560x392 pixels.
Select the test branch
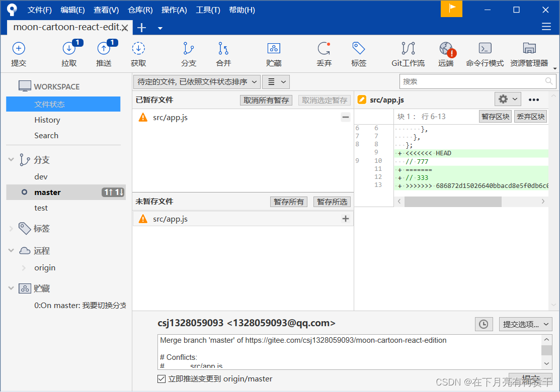(x=41, y=208)
